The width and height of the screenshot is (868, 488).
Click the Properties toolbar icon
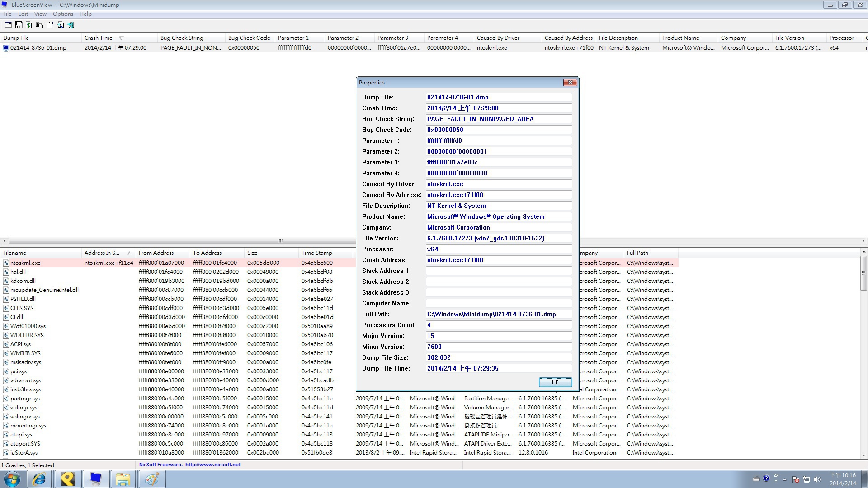pyautogui.click(x=50, y=25)
